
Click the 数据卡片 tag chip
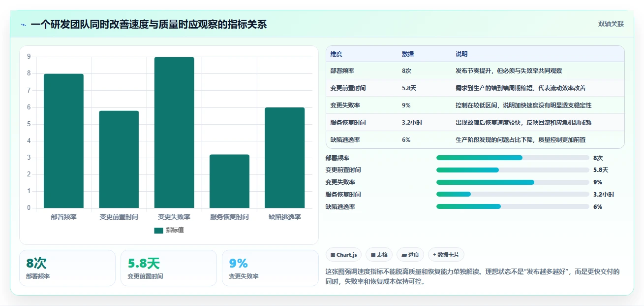[x=446, y=255]
